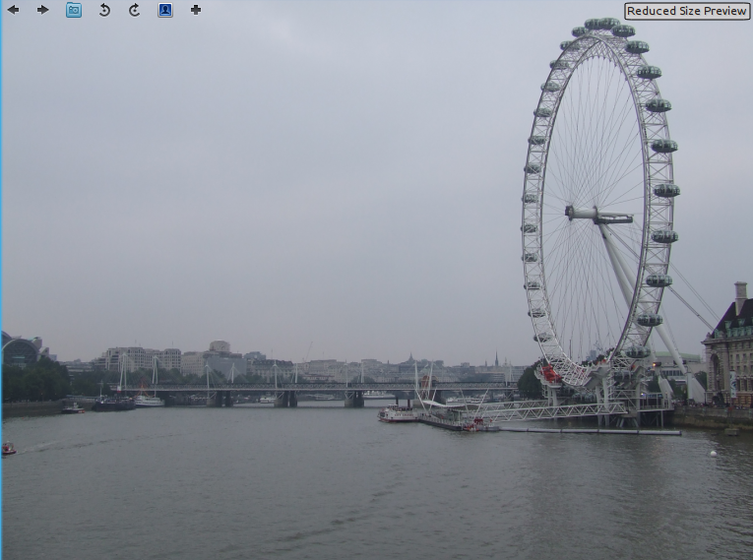The image size is (753, 560).
Task: Rotate image clockwise
Action: 135,10
